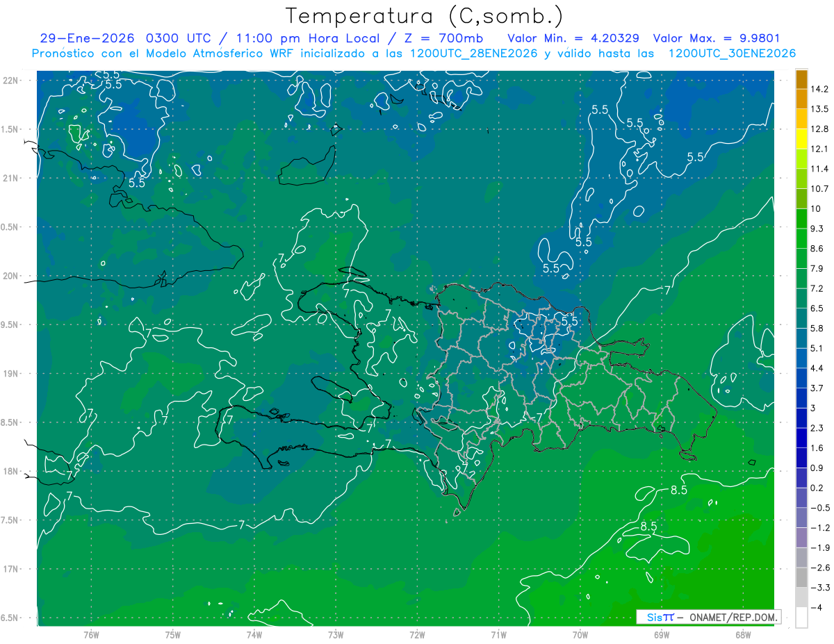
Task: Click the 'Z = 700mb' level text
Action: 443,38
